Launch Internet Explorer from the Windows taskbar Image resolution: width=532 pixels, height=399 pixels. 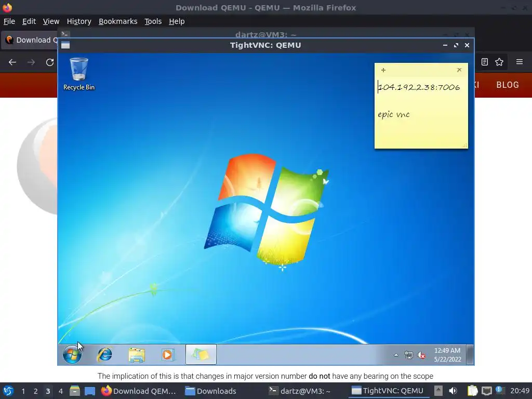(104, 354)
